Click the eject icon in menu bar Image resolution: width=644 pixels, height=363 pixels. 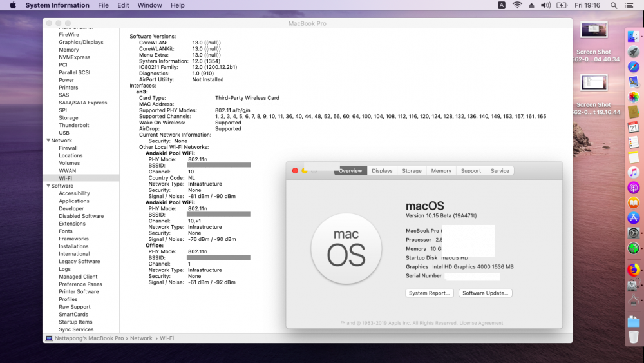point(531,5)
